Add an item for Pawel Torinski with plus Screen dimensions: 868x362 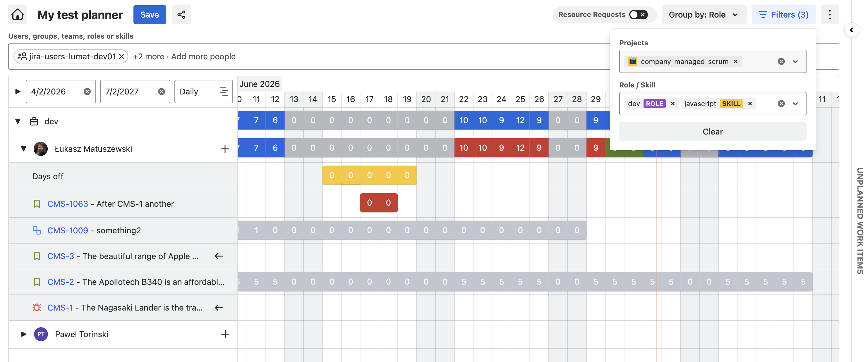click(x=225, y=334)
